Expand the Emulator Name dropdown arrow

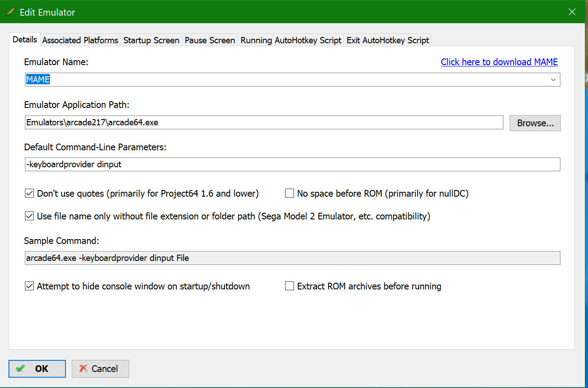coord(553,80)
